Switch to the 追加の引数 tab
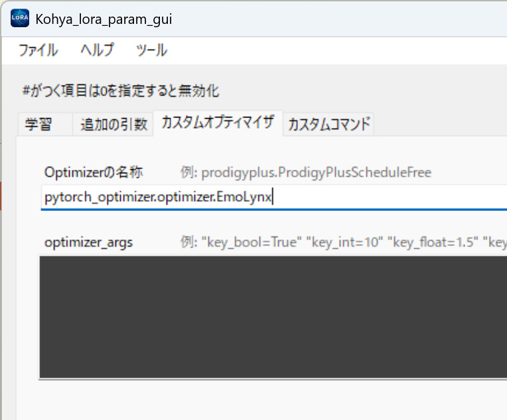507x420 pixels. (x=113, y=124)
